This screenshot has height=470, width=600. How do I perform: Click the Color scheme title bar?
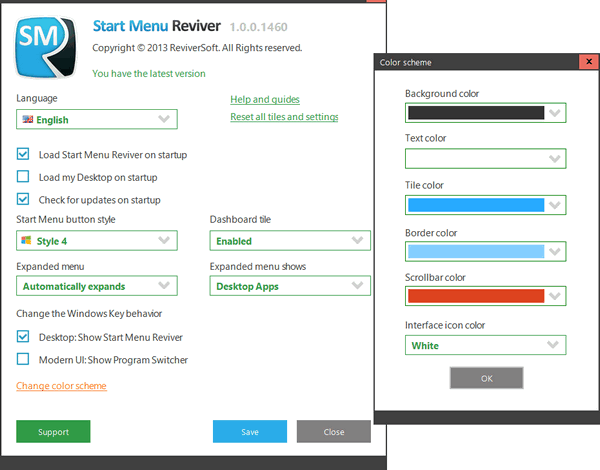tap(476, 62)
